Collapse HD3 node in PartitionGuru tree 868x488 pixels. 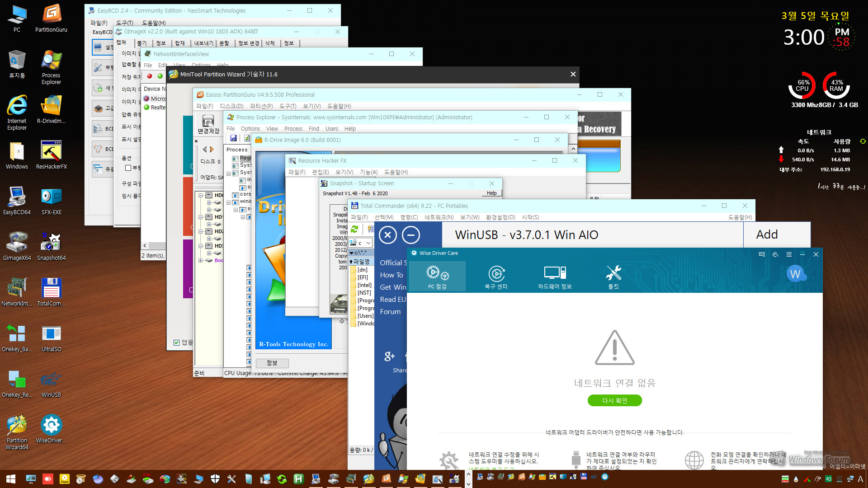pyautogui.click(x=200, y=246)
